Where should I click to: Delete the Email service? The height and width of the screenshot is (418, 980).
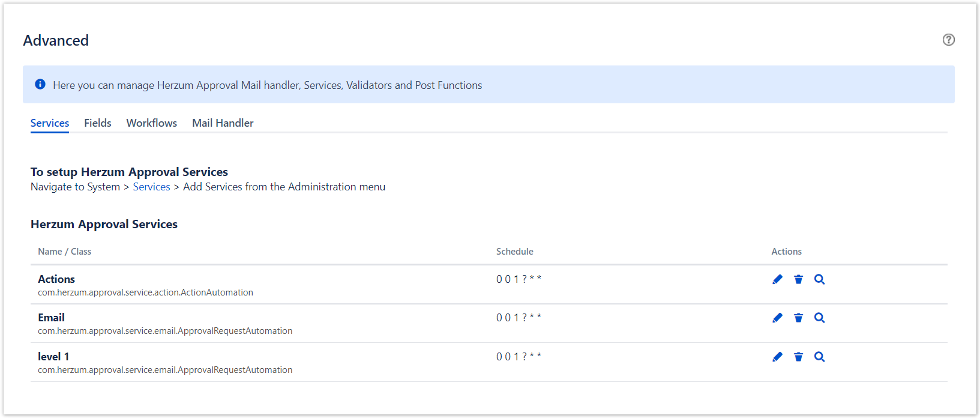798,318
